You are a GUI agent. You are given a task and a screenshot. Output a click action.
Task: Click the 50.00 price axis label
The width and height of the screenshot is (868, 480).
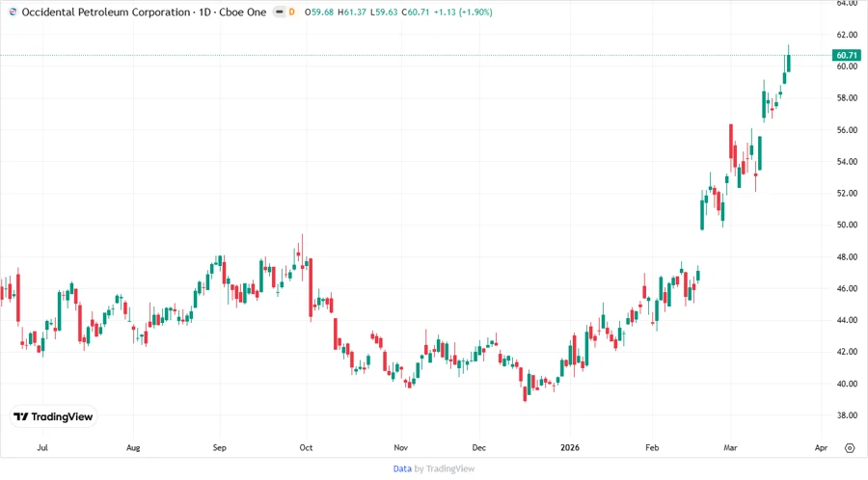point(847,226)
